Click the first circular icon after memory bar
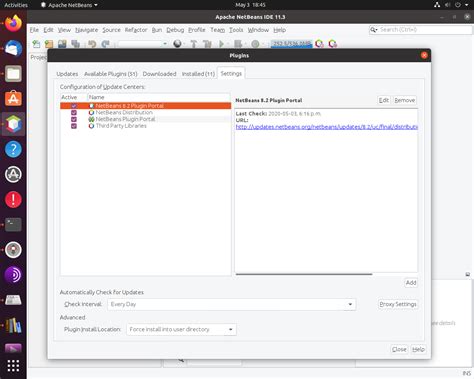Screen dimensions: 474x379 click(x=319, y=44)
